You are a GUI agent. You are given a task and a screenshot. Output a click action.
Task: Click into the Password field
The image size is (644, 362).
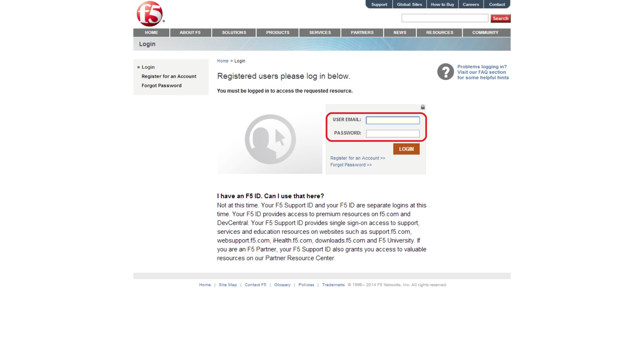coord(392,134)
